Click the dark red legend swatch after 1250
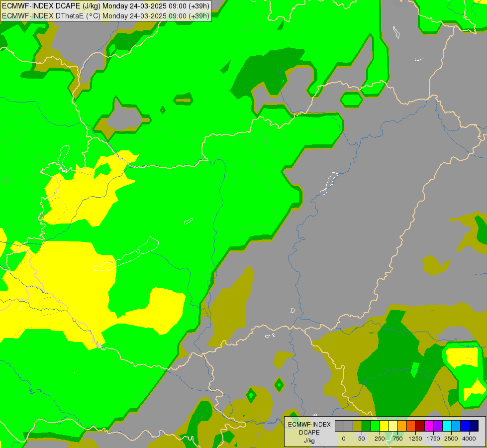This screenshot has height=448, width=487. click(x=420, y=426)
